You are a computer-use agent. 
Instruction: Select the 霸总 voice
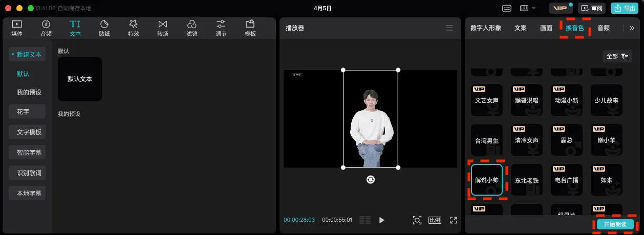[567, 140]
